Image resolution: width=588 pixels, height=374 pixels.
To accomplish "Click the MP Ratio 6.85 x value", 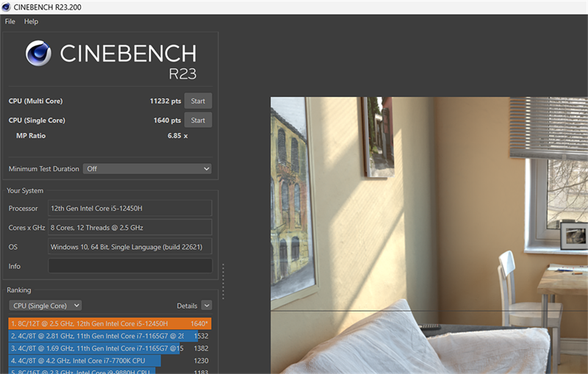I will click(177, 136).
